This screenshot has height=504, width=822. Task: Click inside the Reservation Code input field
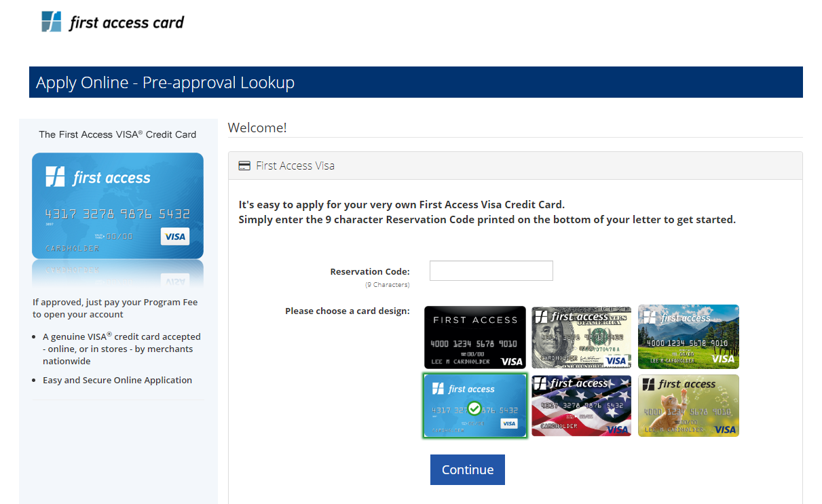click(x=490, y=270)
